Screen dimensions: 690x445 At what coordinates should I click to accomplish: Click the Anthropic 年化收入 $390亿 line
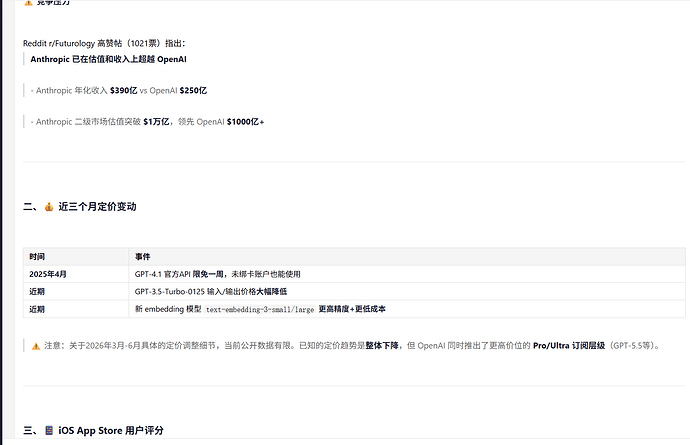click(x=119, y=90)
